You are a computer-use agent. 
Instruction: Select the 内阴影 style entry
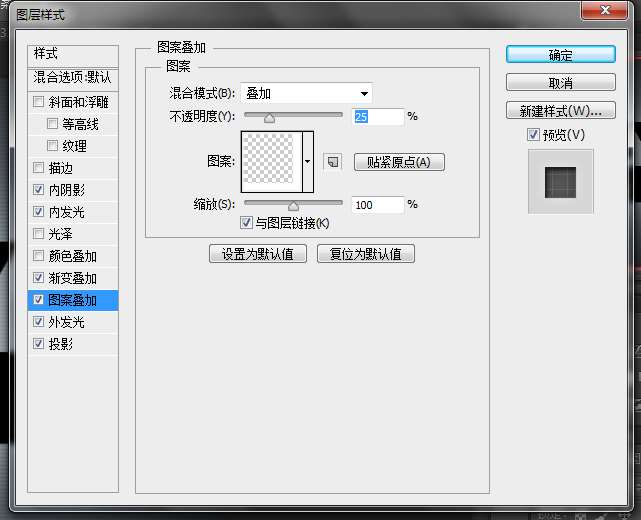67,190
